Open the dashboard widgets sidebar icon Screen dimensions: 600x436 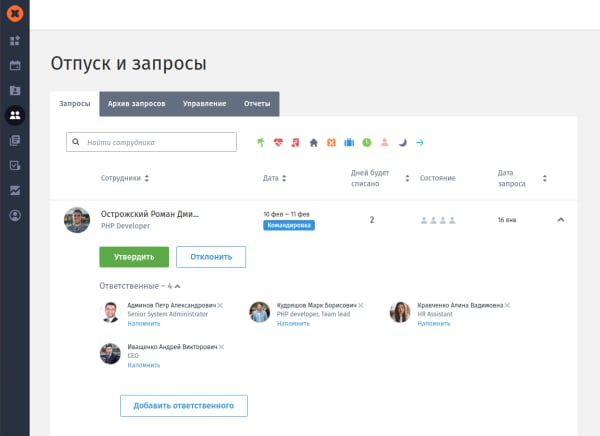coord(15,41)
